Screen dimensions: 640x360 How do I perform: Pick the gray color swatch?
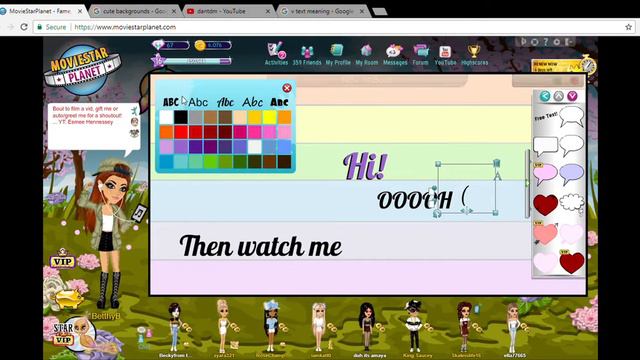[x=196, y=117]
